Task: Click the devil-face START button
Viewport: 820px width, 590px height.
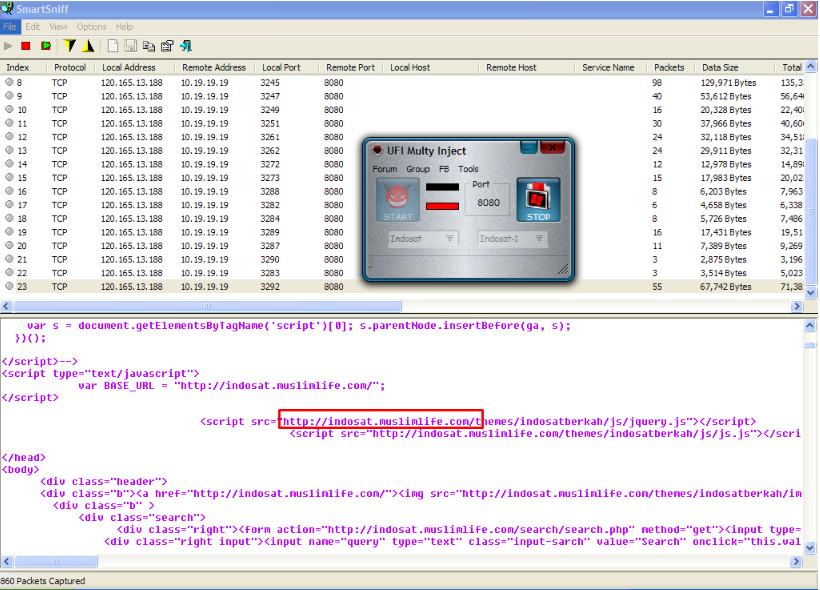Action: click(x=398, y=200)
